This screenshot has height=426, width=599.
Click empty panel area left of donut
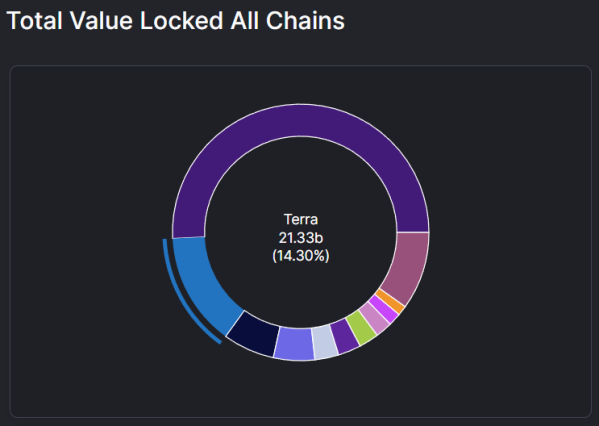pyautogui.click(x=88, y=241)
